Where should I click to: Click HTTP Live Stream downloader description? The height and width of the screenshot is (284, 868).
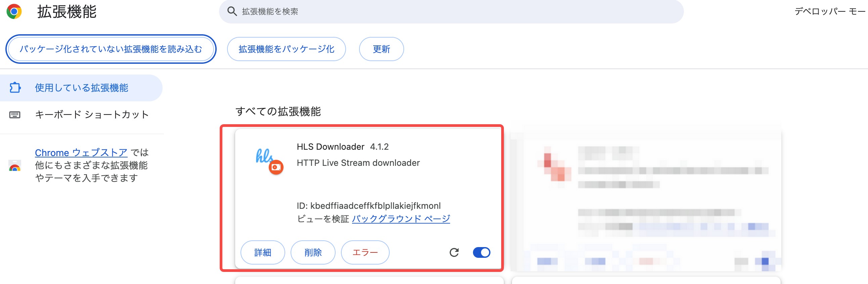(358, 163)
